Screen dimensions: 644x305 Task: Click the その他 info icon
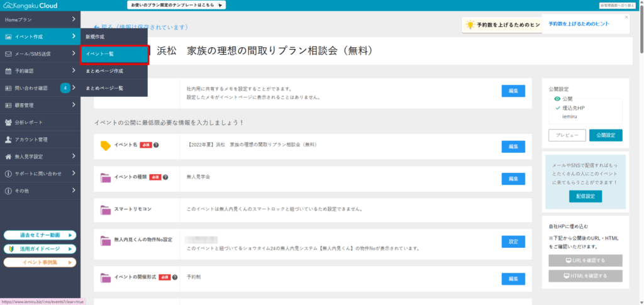[8, 191]
